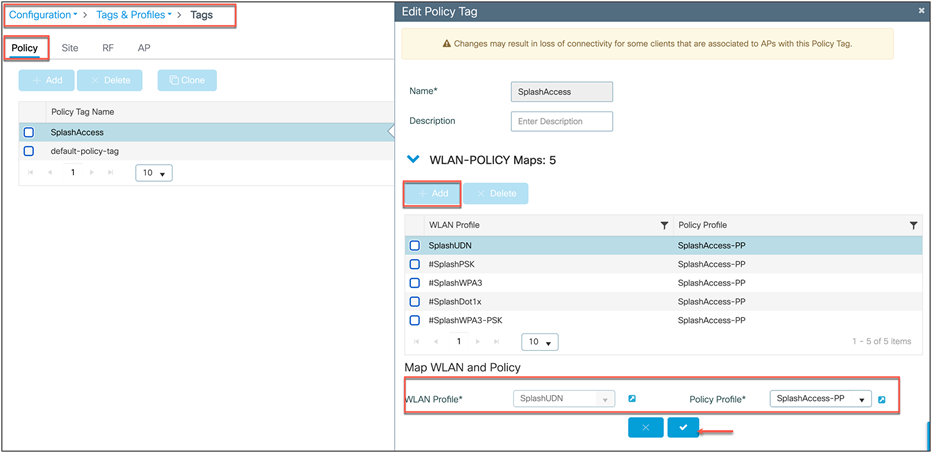Check the SplashUDN row checkbox
This screenshot has height=453, width=932.
(x=415, y=246)
